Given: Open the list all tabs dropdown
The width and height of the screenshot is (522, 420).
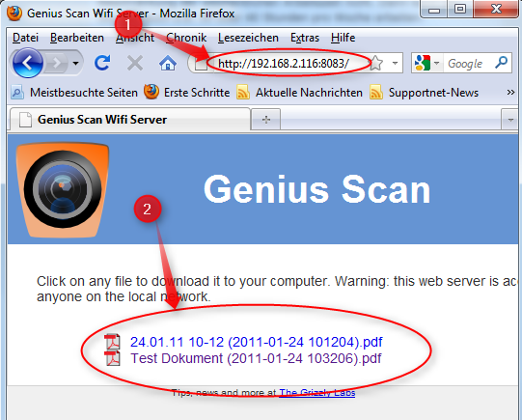Looking at the screenshot, I should point(510,120).
